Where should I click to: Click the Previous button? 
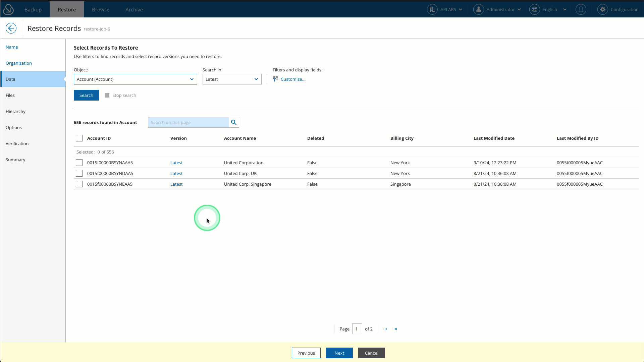[306, 353]
